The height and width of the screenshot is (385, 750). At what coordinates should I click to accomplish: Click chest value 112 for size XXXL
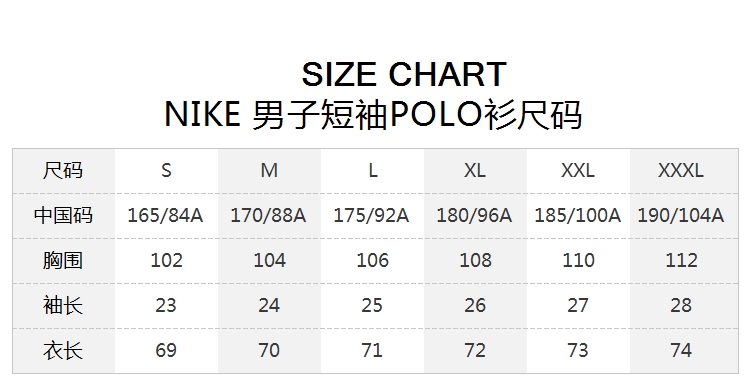681,261
